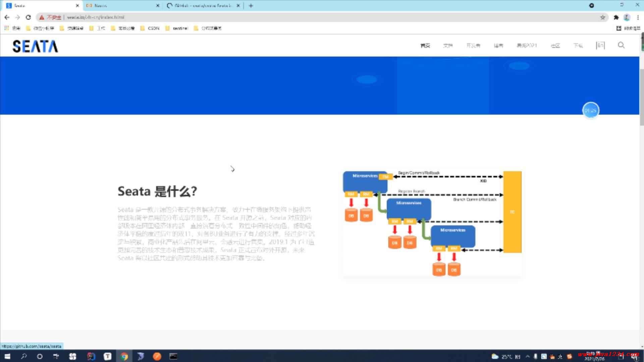Open the sentinel bookmark folder
This screenshot has height=362, width=644.
point(177,28)
